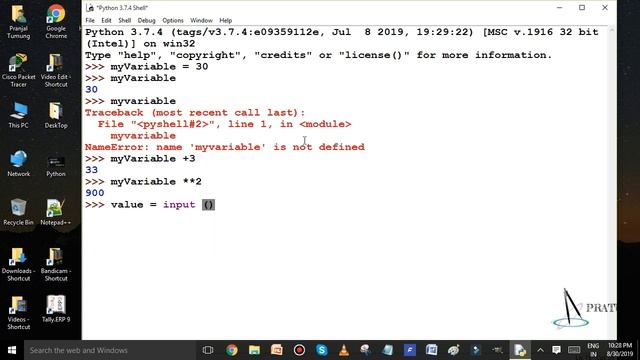
Task: Open the Google Chrome desktop shortcut
Action: (56, 22)
